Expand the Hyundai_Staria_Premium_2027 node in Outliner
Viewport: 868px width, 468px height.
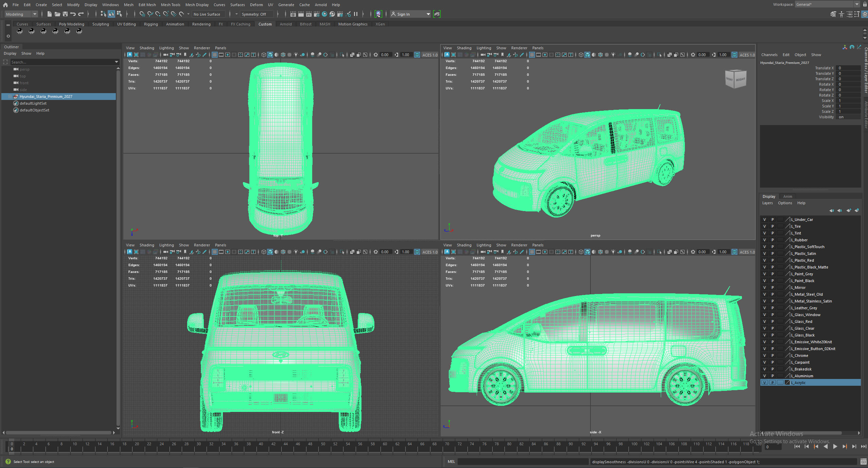[10, 97]
